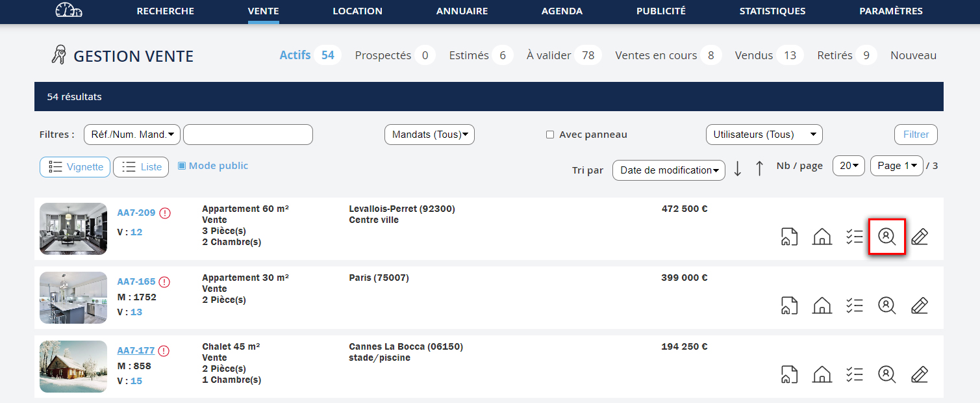Click the Filtrer button

click(916, 135)
